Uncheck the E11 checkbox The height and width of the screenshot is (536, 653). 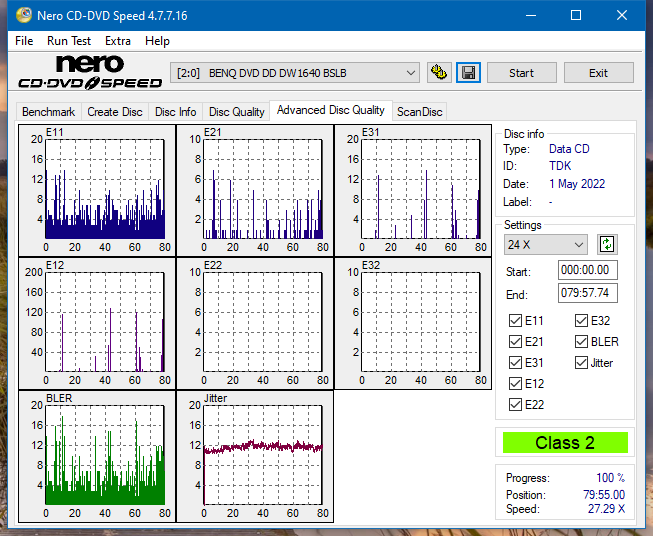point(515,321)
